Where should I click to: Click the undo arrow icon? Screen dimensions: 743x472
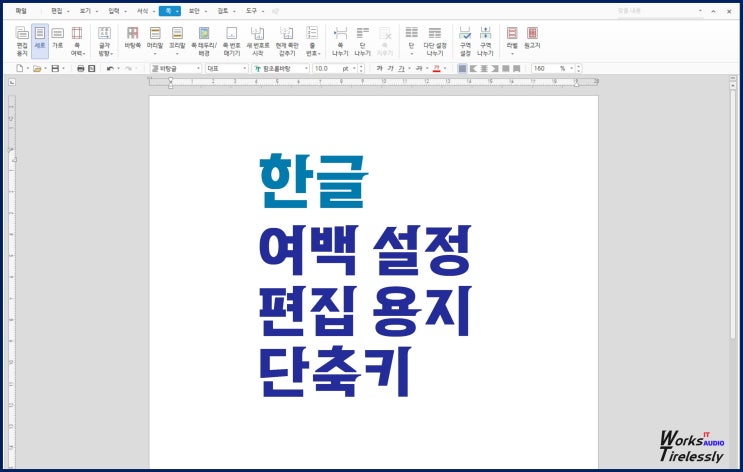tap(110, 68)
